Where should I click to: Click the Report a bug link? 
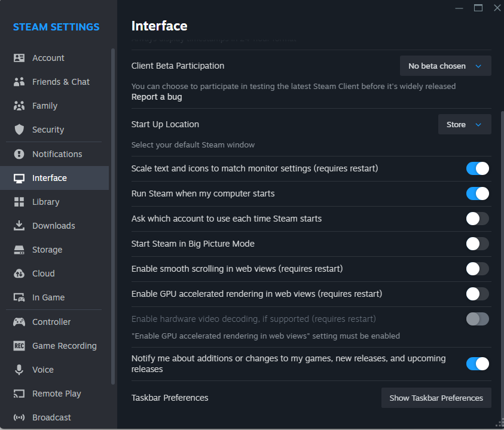tap(157, 97)
